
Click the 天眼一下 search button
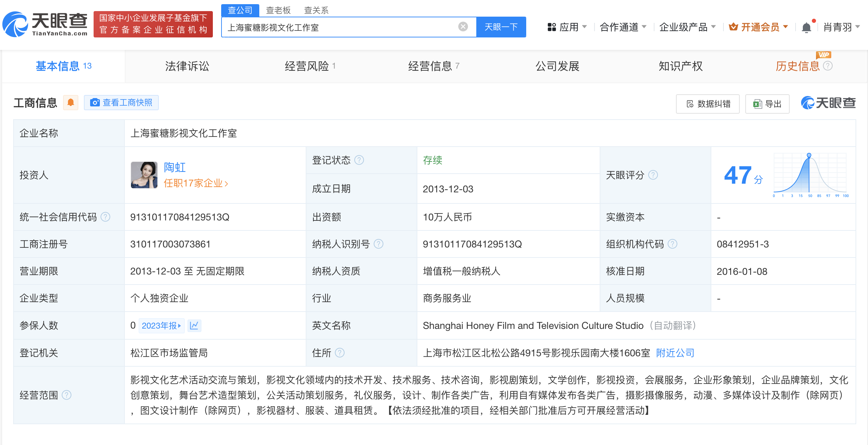click(x=501, y=27)
